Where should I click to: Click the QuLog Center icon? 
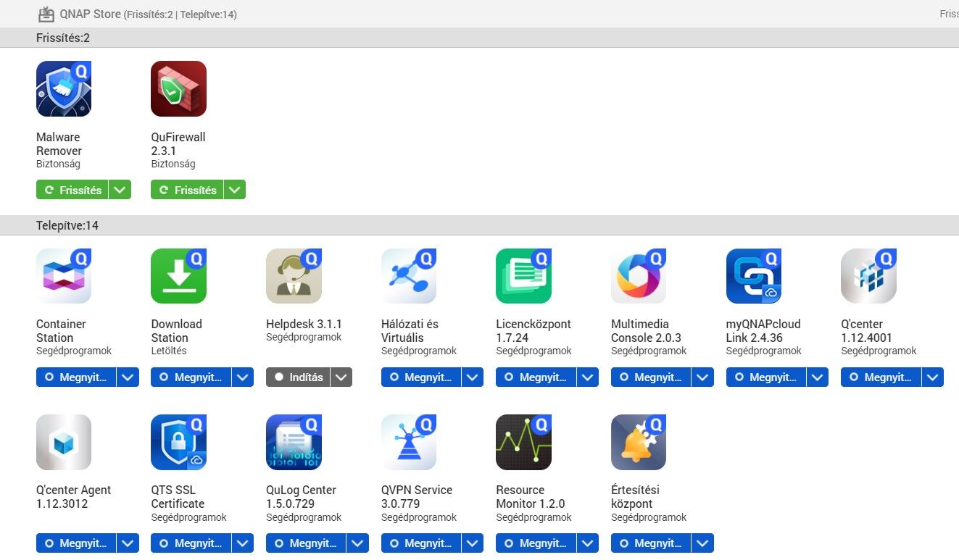294,442
